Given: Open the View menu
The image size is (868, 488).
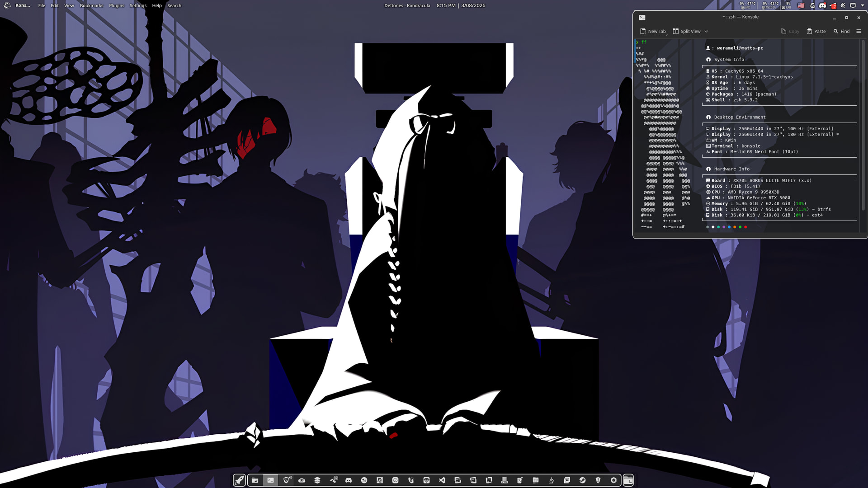Looking at the screenshot, I should coord(69,5).
